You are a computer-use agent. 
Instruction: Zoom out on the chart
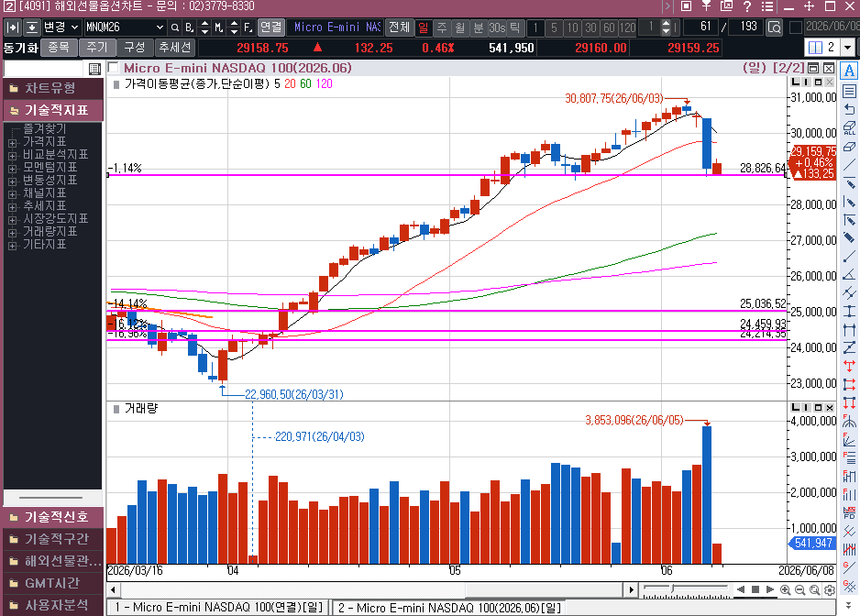[x=800, y=589]
